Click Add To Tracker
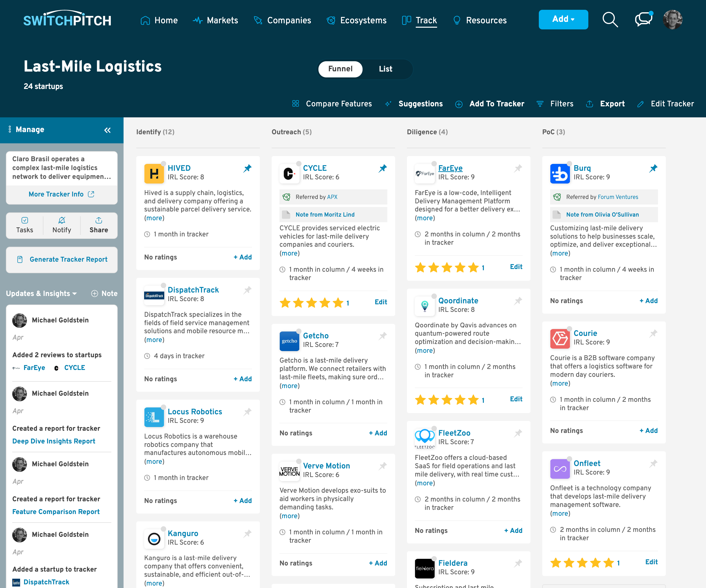706x588 pixels. [x=490, y=104]
